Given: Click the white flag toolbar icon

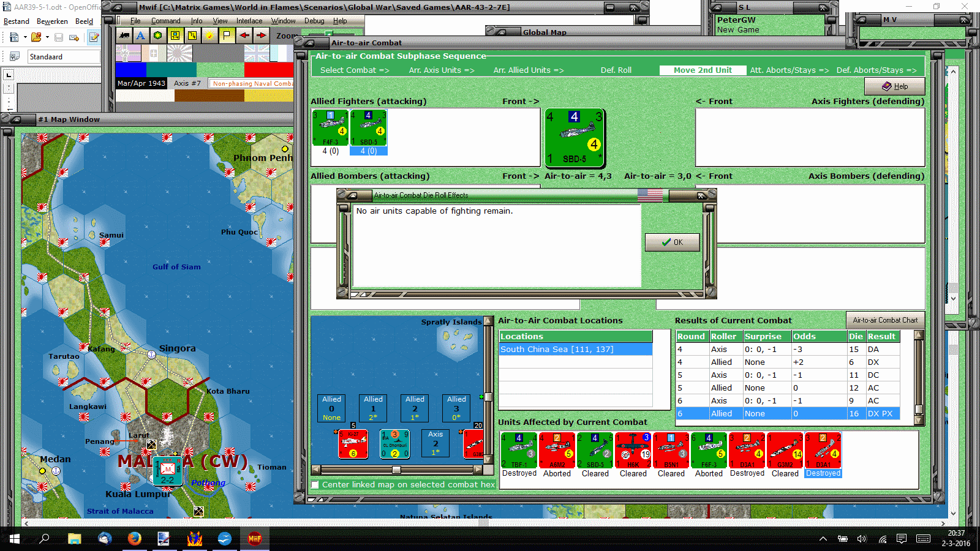Looking at the screenshot, I should tap(227, 36).
